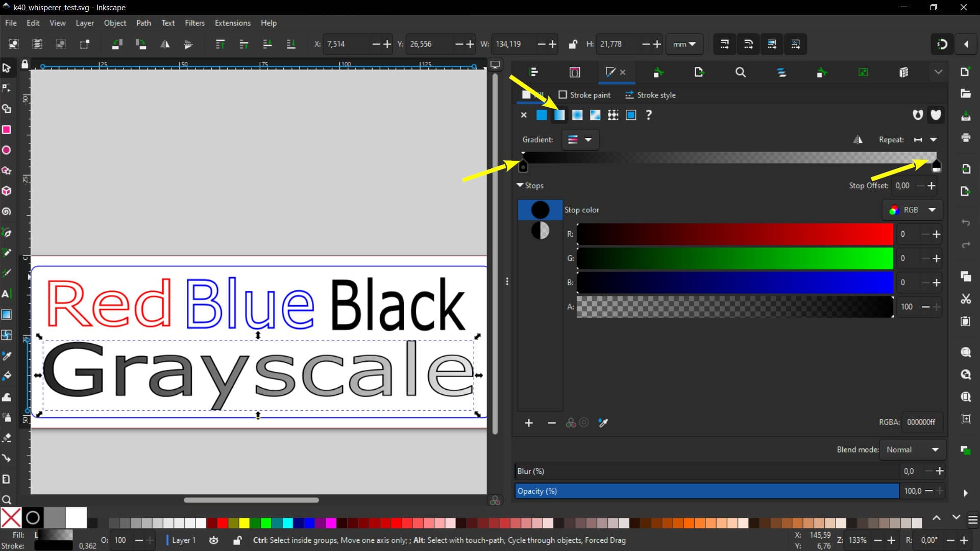Choose the Spiral tool
This screenshot has height=551, width=980.
point(7,211)
